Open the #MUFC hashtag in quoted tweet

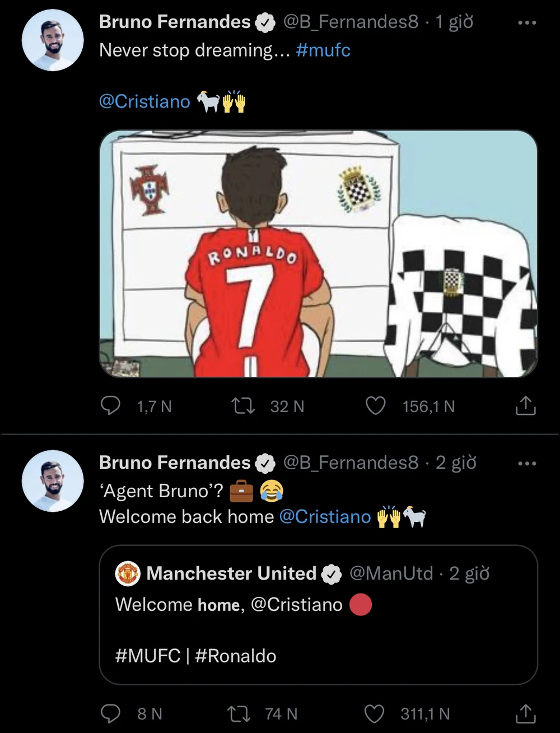click(148, 656)
